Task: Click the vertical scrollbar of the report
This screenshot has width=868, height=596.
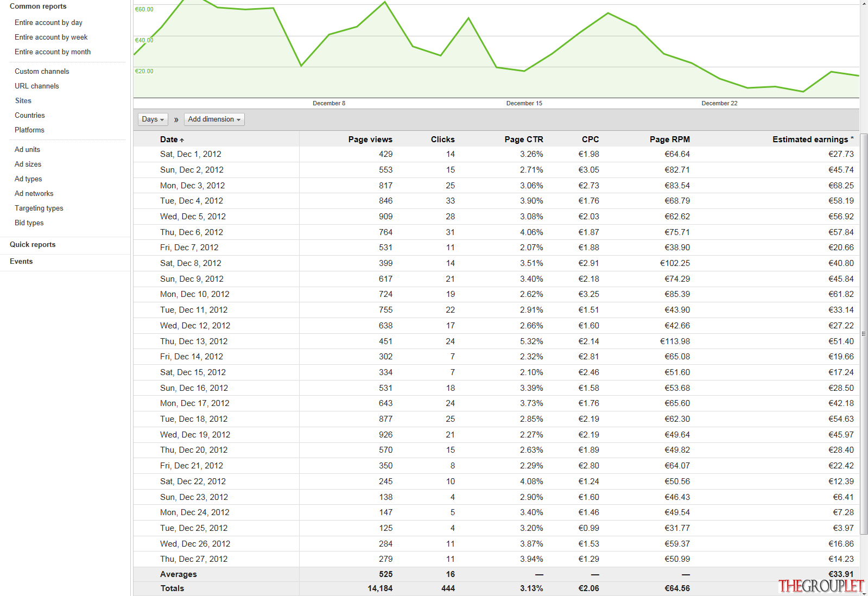Action: (x=864, y=333)
